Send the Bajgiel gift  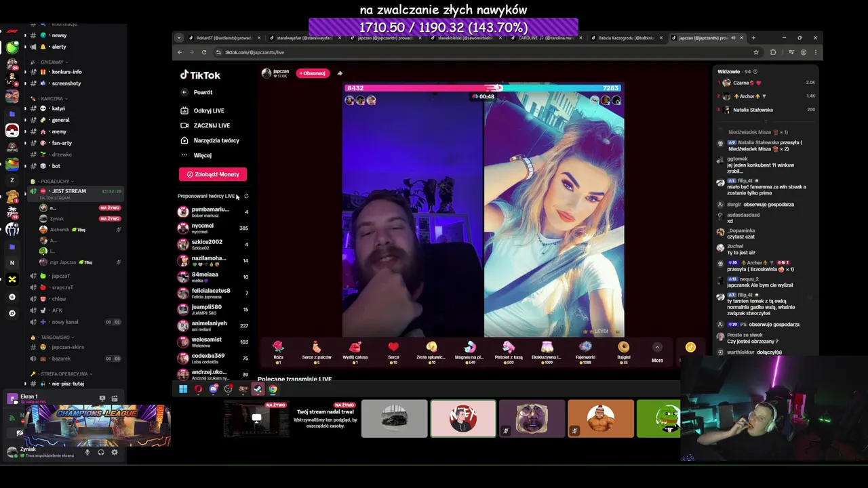click(x=624, y=351)
